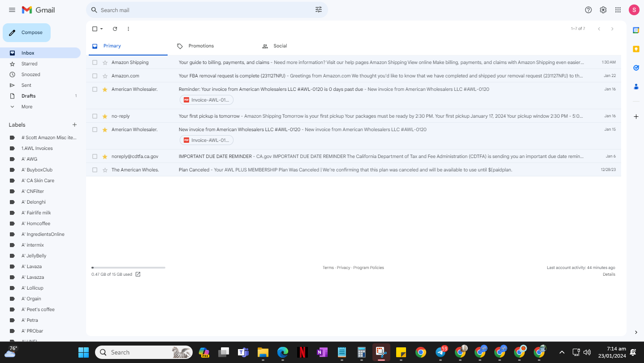Star the 'Plan Canceled' email

click(105, 170)
